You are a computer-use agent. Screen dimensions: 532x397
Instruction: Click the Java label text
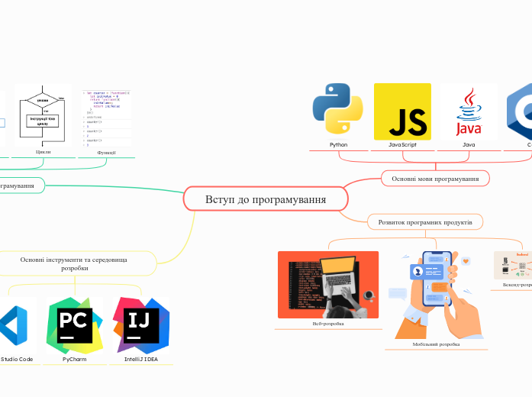(469, 144)
